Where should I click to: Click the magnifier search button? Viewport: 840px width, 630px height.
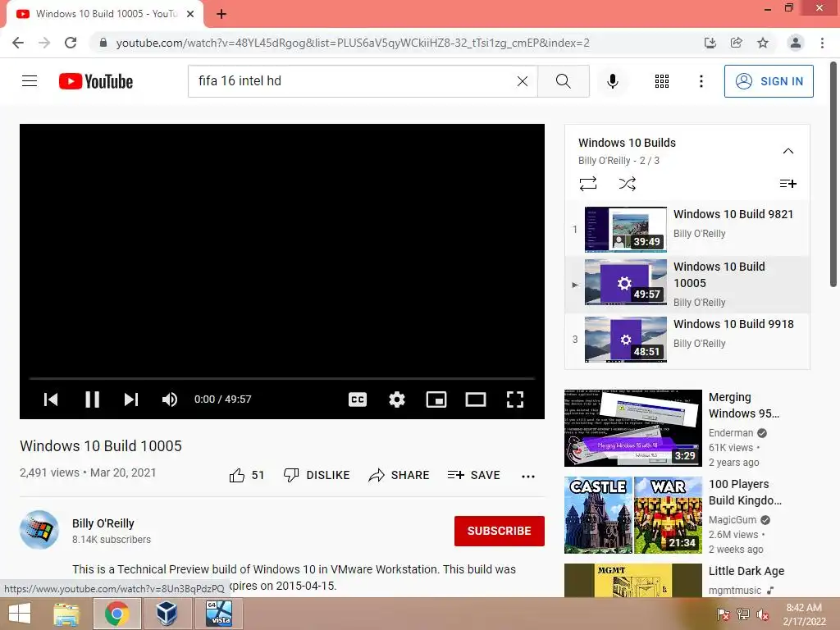[563, 81]
